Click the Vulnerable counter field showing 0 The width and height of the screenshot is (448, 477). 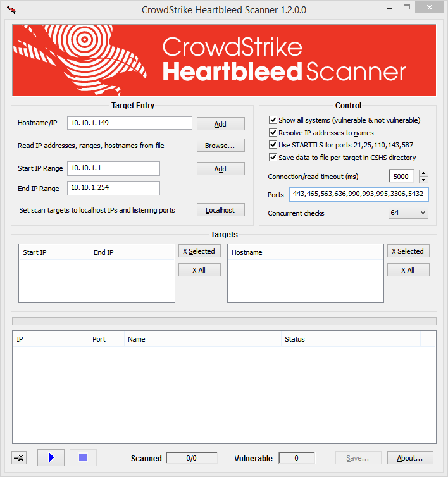coord(297,458)
